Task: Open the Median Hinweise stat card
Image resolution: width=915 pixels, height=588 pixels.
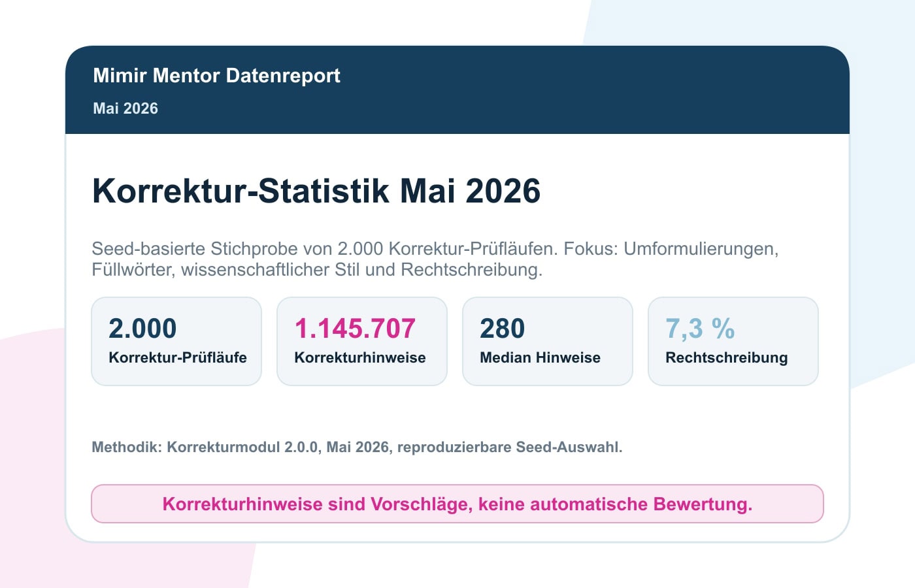Action: (548, 341)
